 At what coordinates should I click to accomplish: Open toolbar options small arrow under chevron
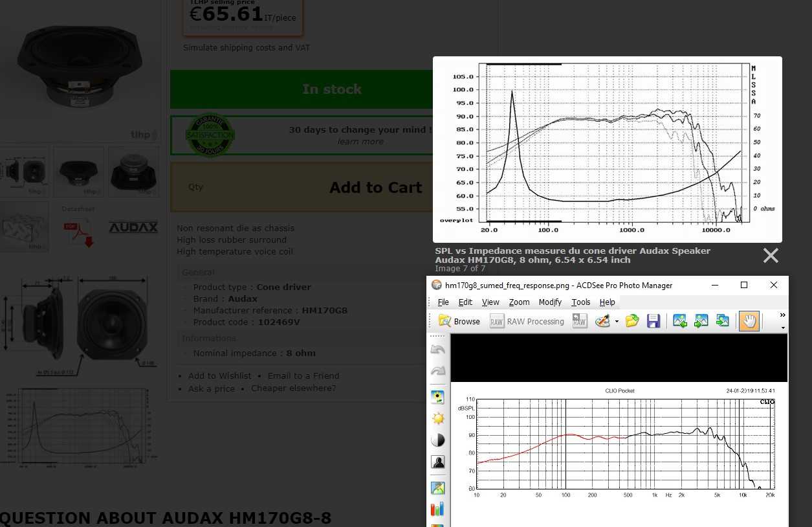[x=782, y=328]
